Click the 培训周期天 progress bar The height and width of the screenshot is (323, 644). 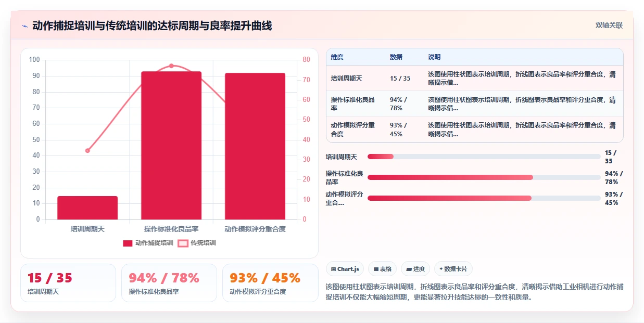[484, 157]
